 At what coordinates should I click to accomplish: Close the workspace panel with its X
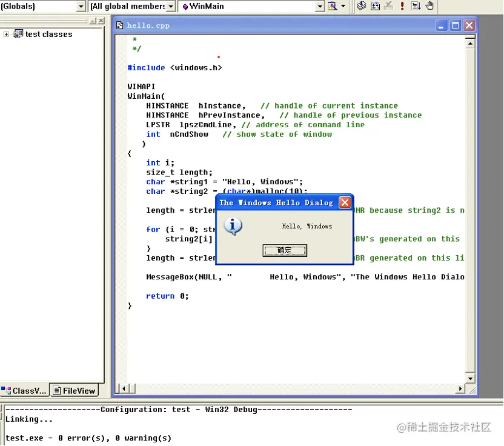coord(101,21)
